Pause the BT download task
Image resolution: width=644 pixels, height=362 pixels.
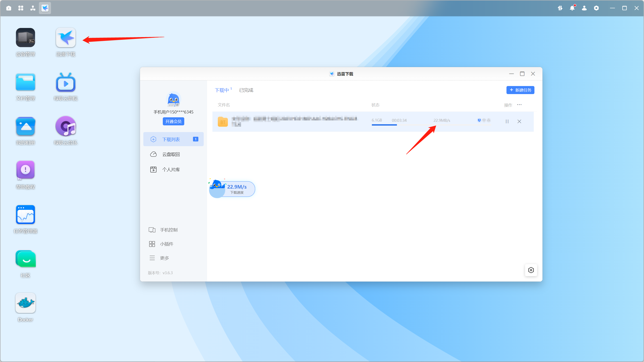point(507,121)
